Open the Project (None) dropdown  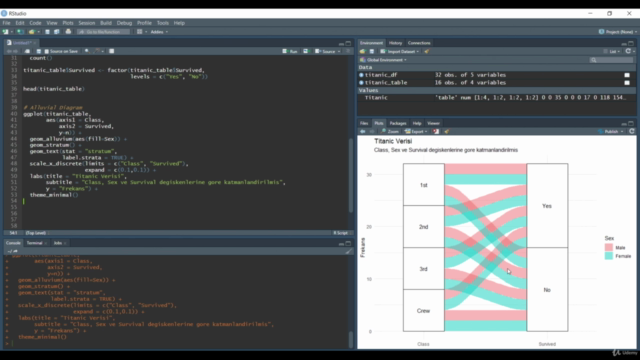click(617, 32)
